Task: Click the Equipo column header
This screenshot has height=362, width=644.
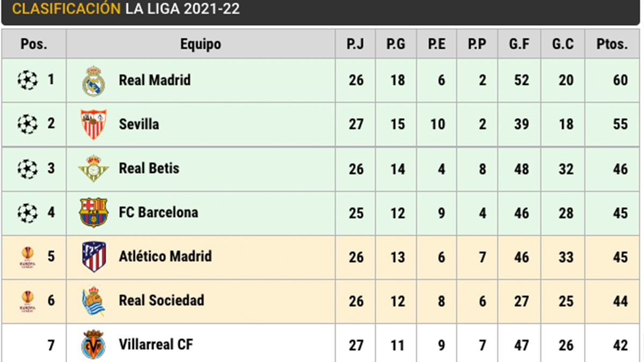Action: pyautogui.click(x=201, y=44)
